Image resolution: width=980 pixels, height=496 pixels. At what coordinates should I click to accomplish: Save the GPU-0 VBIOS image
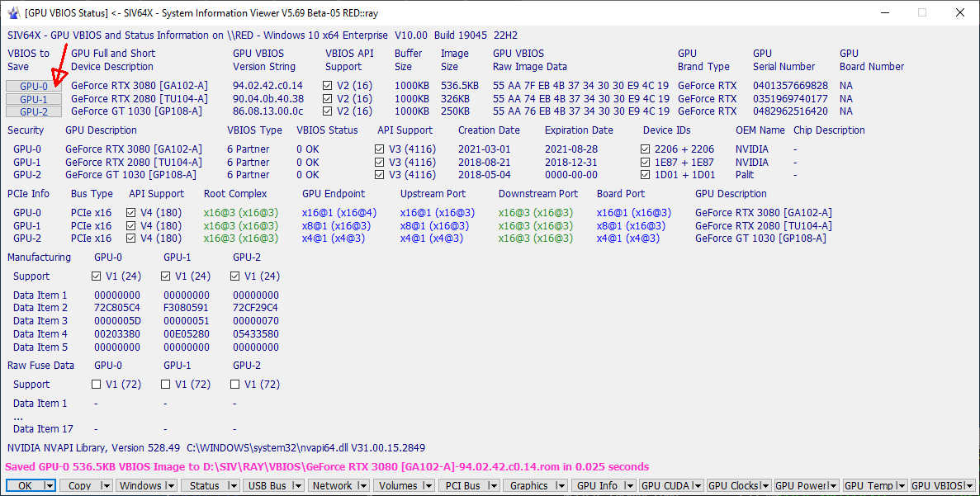[x=34, y=86]
